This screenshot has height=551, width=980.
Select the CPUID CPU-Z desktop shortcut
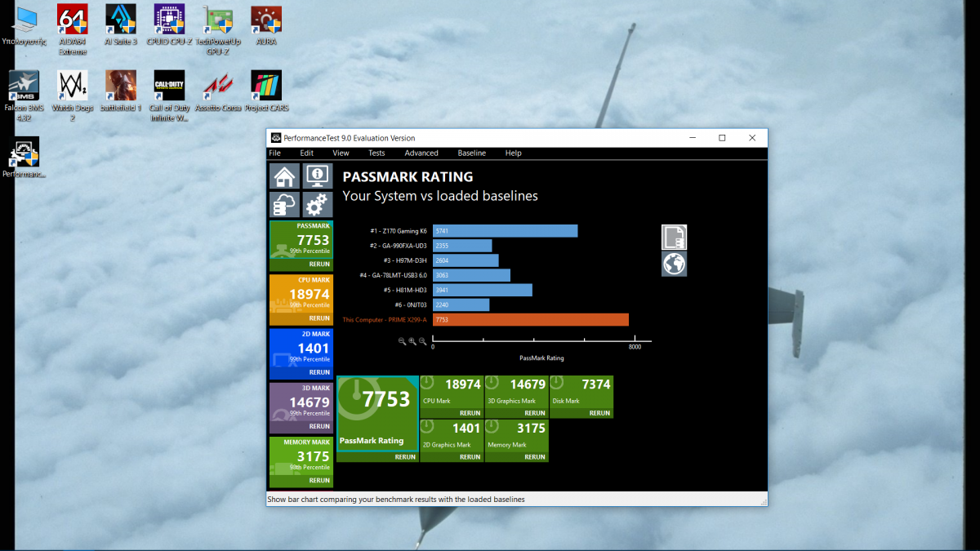click(x=169, y=24)
